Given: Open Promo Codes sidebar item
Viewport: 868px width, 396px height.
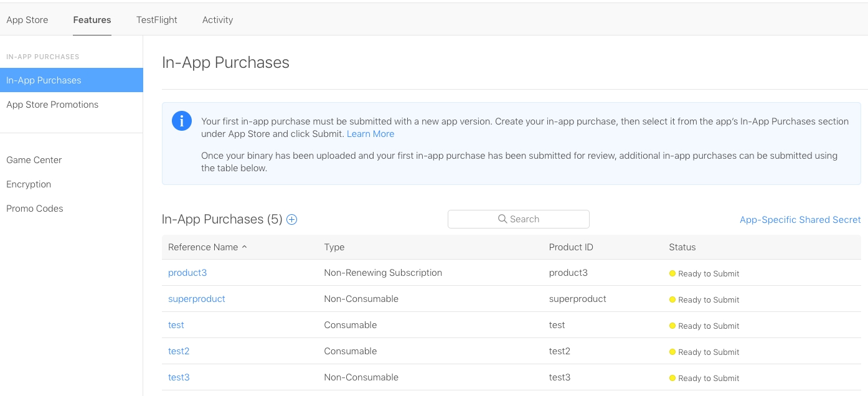Looking at the screenshot, I should [x=35, y=209].
